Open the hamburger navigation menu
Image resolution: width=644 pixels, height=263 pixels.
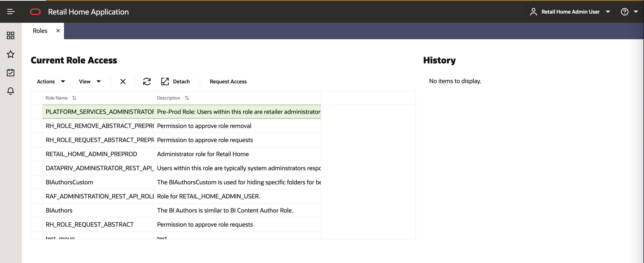[11, 12]
